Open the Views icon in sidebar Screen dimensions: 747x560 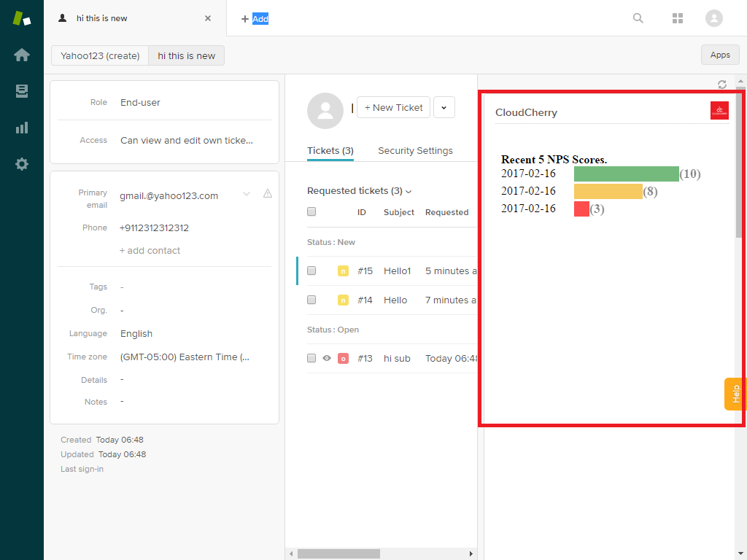point(22,91)
